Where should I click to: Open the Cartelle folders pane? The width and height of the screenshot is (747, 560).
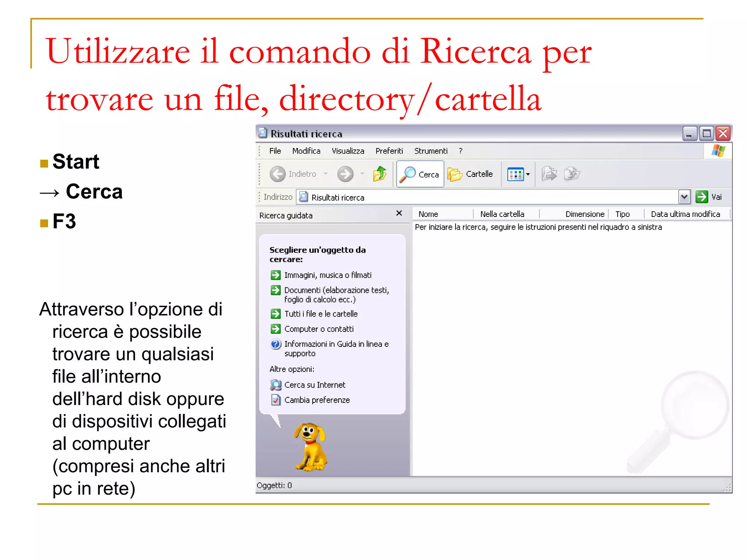coord(470,174)
